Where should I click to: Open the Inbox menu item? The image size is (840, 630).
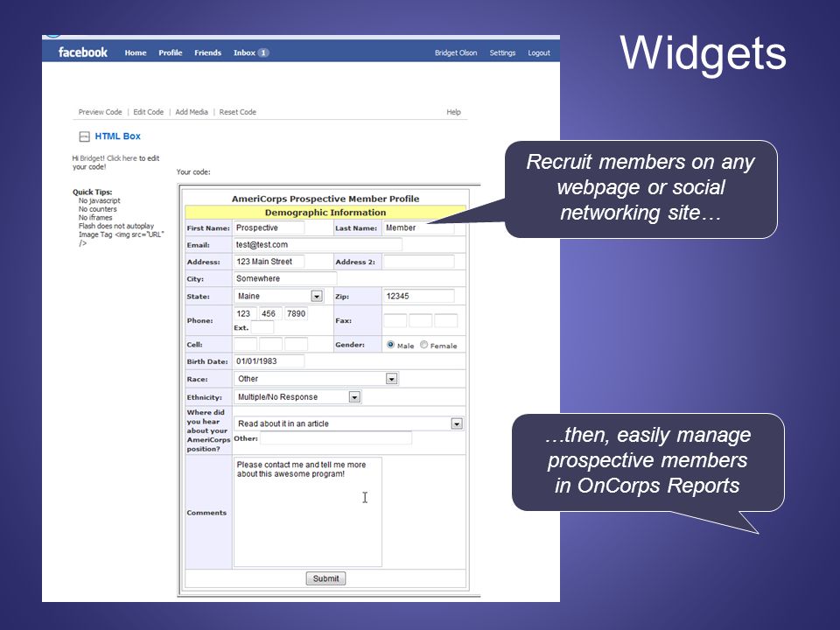(244, 52)
